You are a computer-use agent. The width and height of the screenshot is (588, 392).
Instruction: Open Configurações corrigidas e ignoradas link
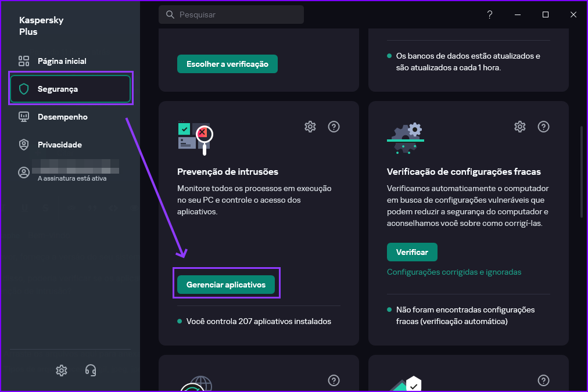pos(454,272)
